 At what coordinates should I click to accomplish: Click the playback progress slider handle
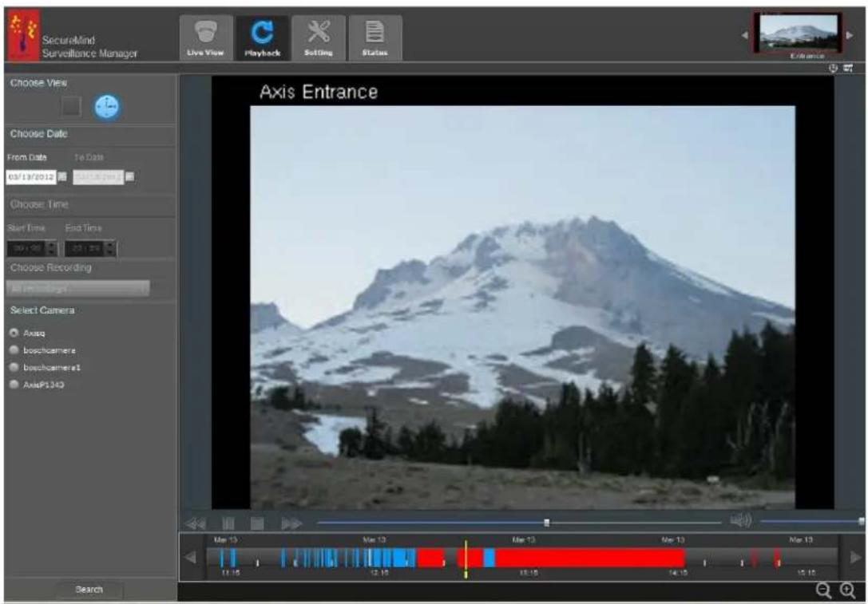pos(547,522)
